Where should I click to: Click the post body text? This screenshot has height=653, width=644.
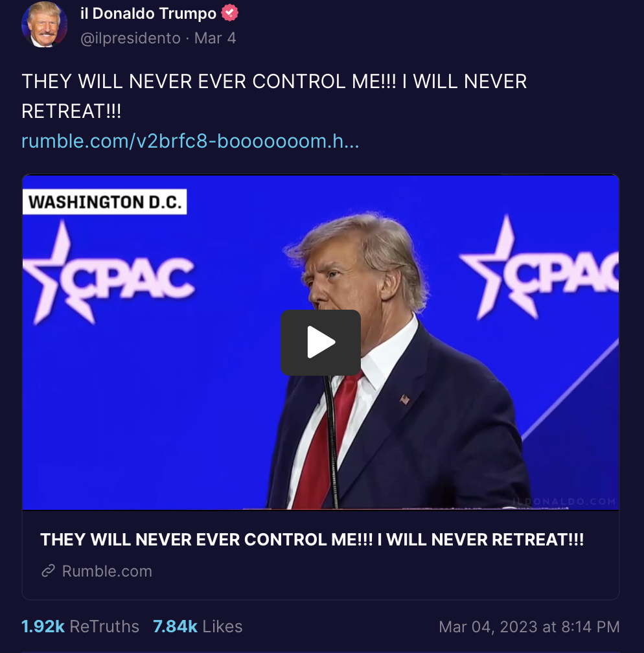point(274,96)
